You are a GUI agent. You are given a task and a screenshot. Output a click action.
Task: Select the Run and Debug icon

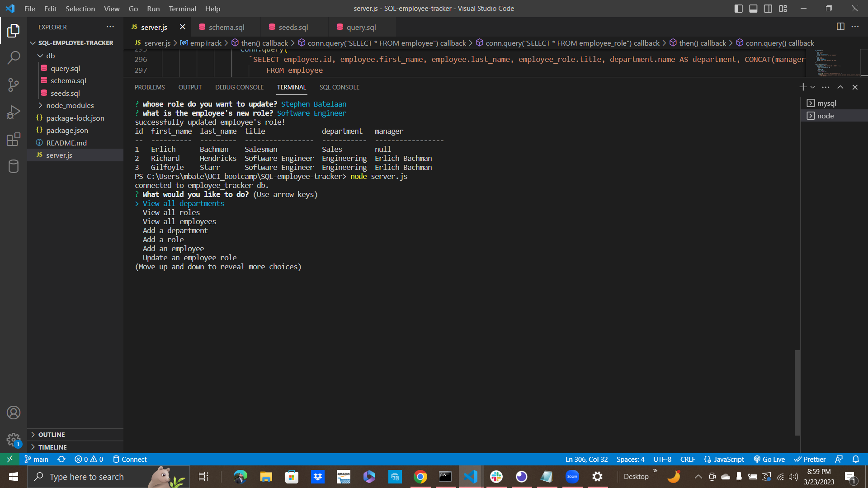click(14, 112)
